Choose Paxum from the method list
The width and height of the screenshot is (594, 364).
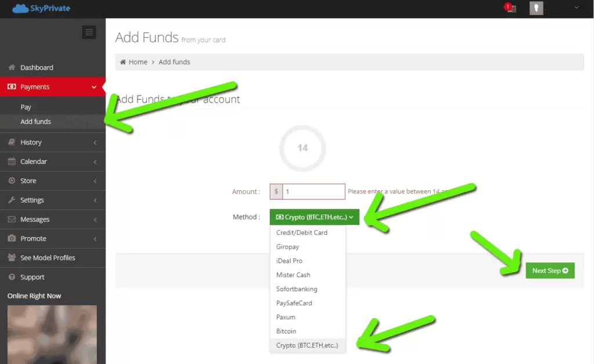click(307, 317)
